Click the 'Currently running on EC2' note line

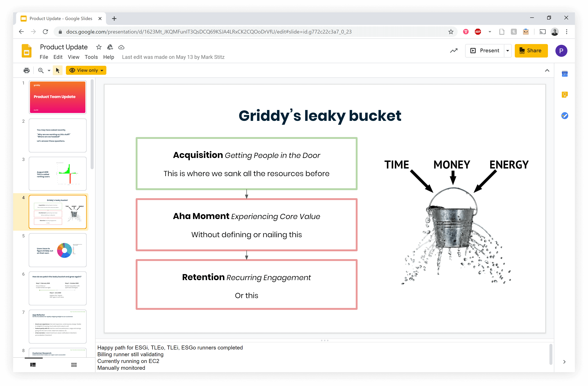128,361
